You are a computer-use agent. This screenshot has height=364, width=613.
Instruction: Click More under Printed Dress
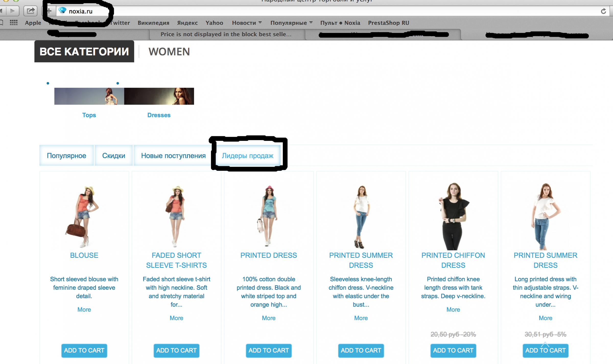click(x=268, y=318)
